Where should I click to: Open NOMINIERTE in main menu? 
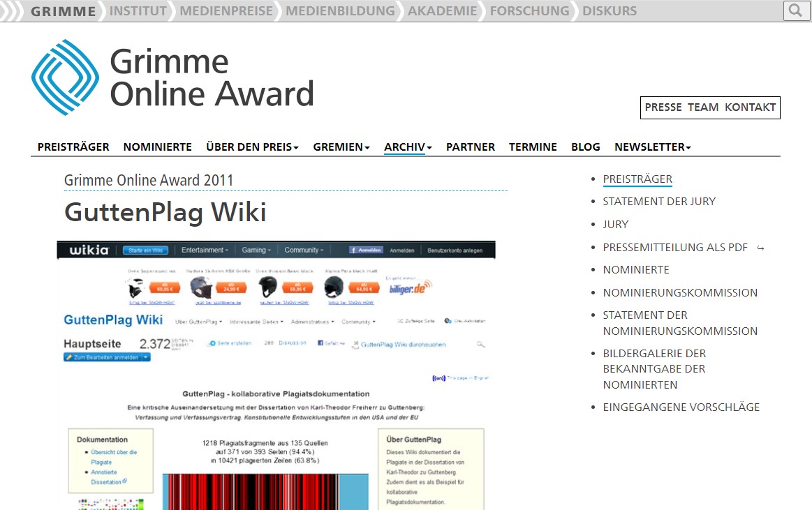pos(157,147)
